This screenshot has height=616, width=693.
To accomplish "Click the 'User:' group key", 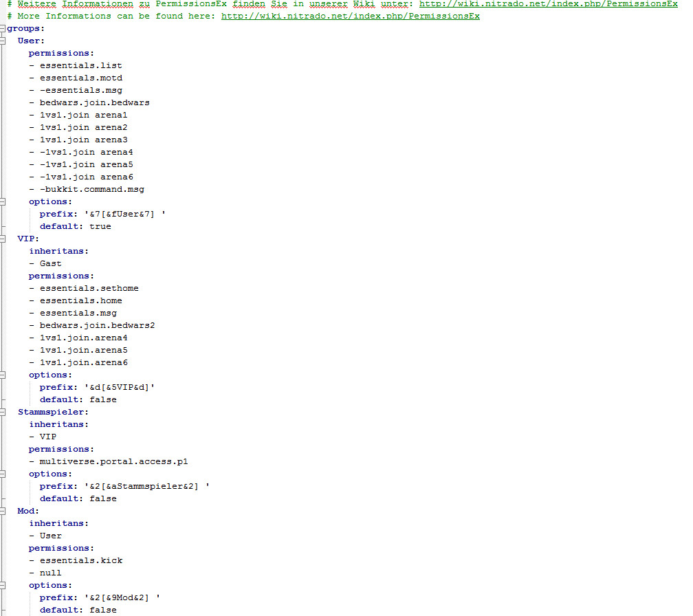I will pos(31,41).
